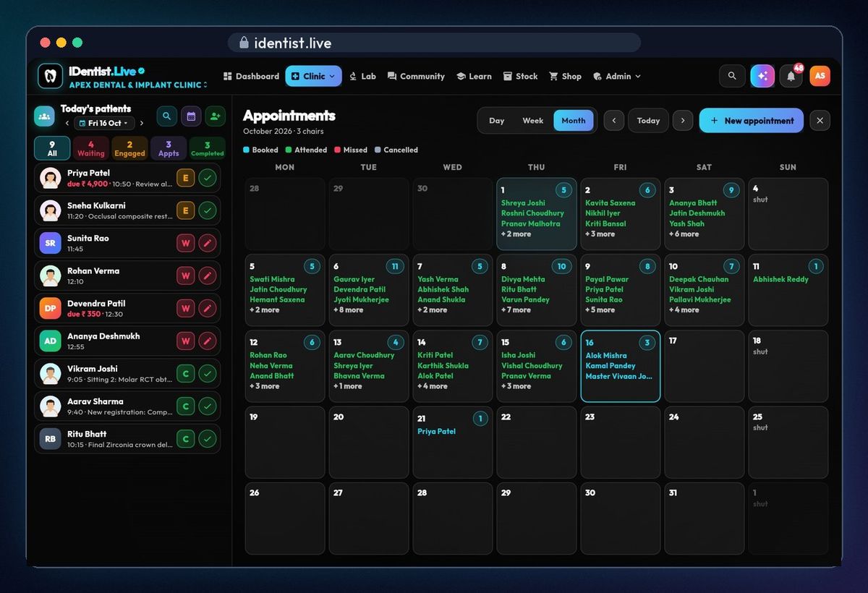Click the iDentist.Live tooth logo
The image size is (868, 593).
pyautogui.click(x=50, y=75)
